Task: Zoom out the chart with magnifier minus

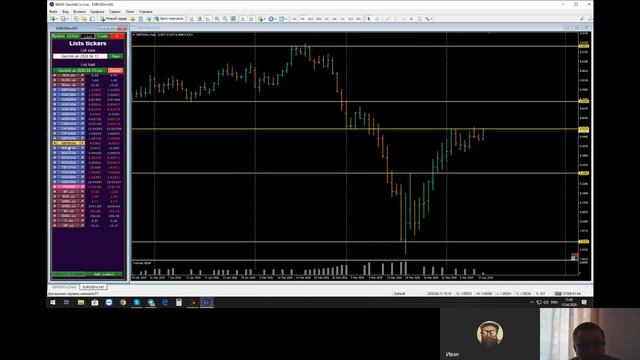Action: click(x=225, y=19)
